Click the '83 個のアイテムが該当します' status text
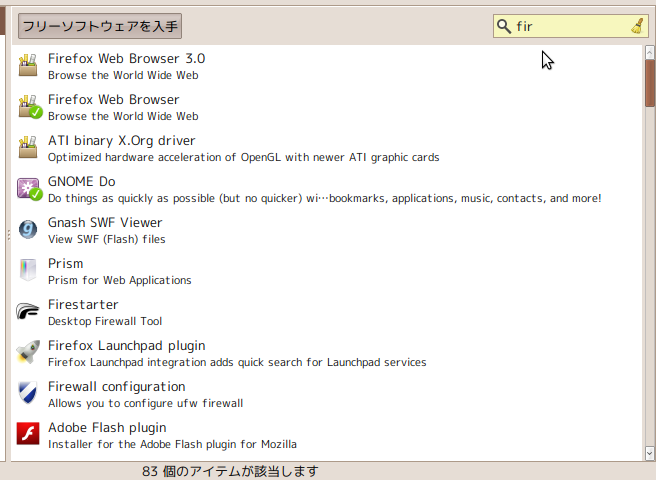Image resolution: width=656 pixels, height=480 pixels. [x=230, y=472]
